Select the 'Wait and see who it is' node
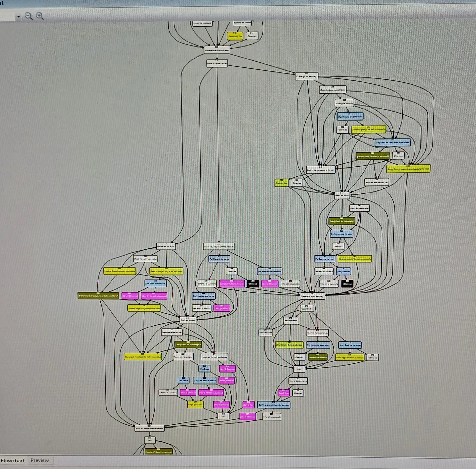 pos(298,381)
